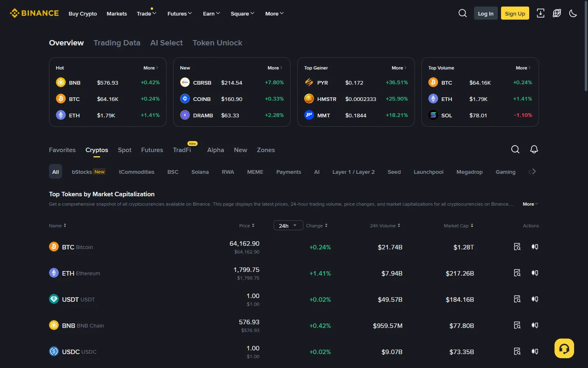Open the search icon in top navigation
Image resolution: width=588 pixels, height=368 pixels.
click(463, 13)
